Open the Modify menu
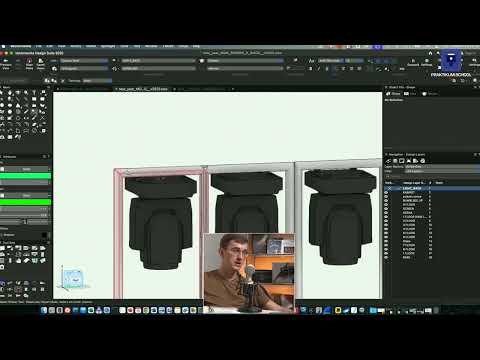The width and height of the screenshot is (480, 360). tap(76, 46)
